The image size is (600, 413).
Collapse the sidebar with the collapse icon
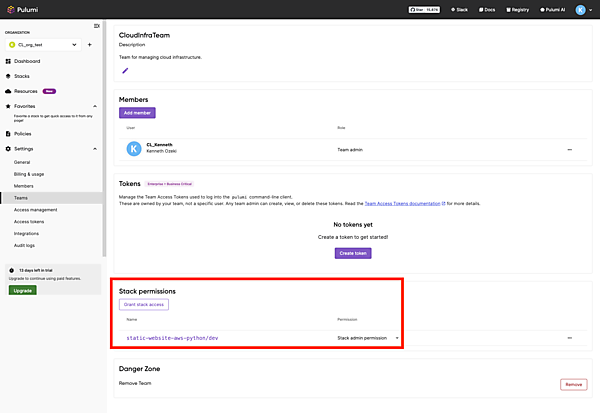pos(96,25)
